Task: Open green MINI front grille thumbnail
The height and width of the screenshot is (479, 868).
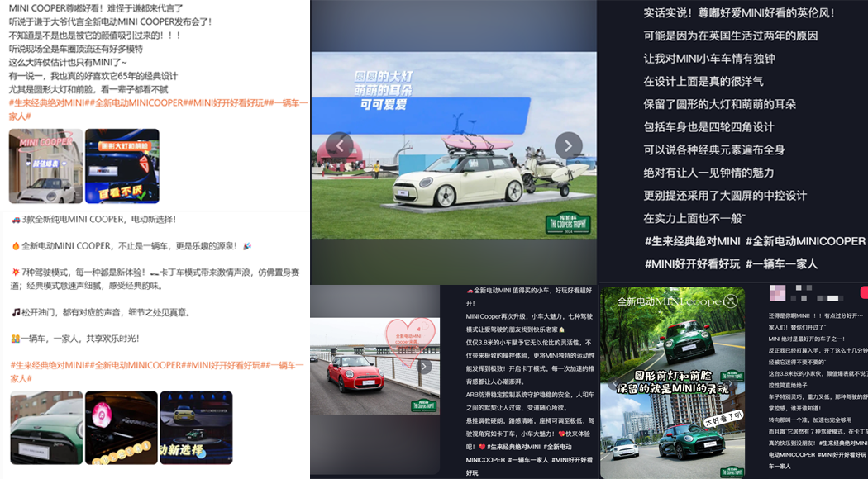Action: 46,428
